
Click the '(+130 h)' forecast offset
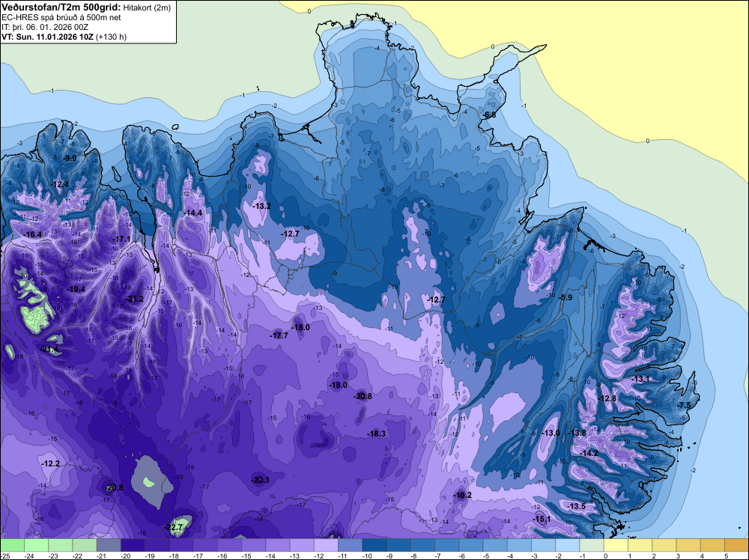click(112, 37)
